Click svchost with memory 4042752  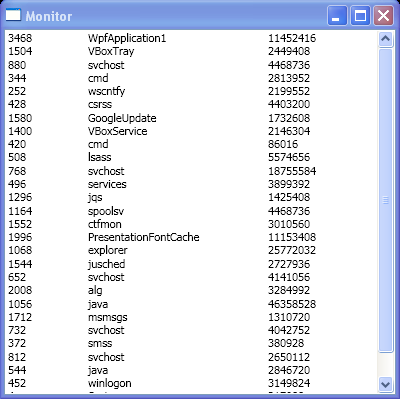(x=106, y=330)
